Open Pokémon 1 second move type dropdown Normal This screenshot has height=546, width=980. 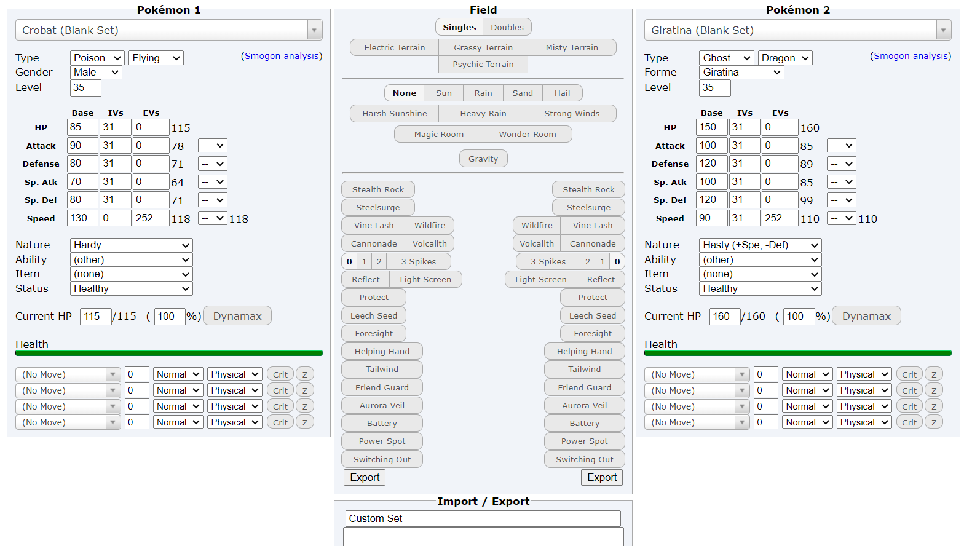pos(178,390)
